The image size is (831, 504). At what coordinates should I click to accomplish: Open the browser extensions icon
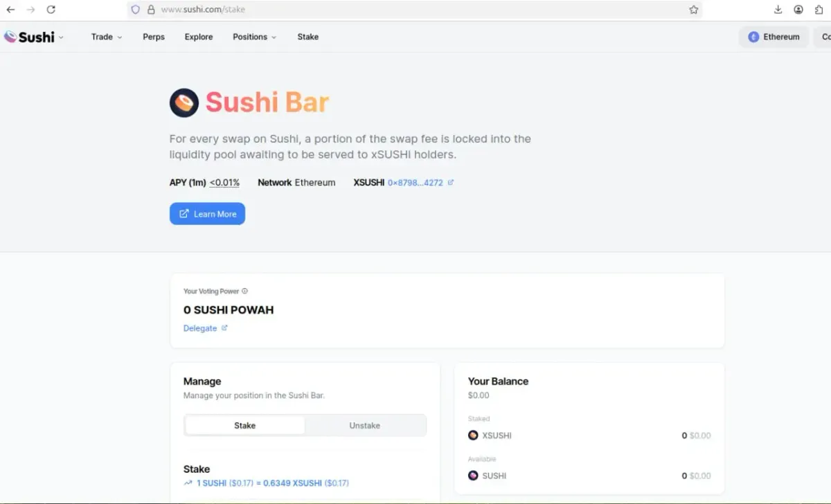click(819, 10)
